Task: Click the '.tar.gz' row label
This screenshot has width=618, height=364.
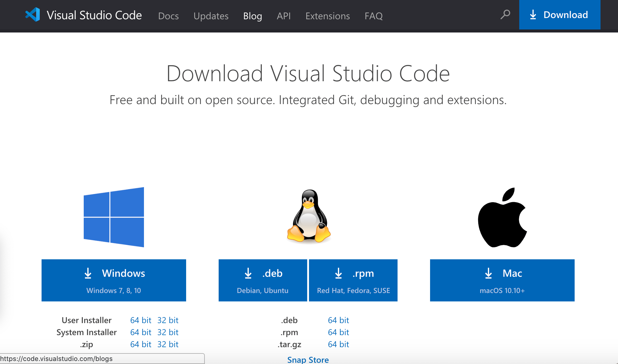Action: point(289,344)
